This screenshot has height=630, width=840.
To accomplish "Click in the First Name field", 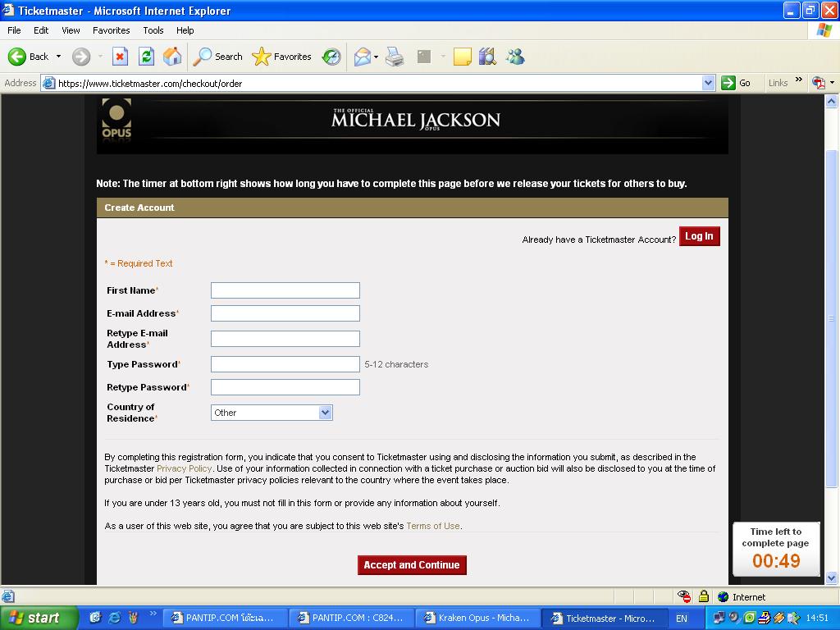I will pos(285,290).
